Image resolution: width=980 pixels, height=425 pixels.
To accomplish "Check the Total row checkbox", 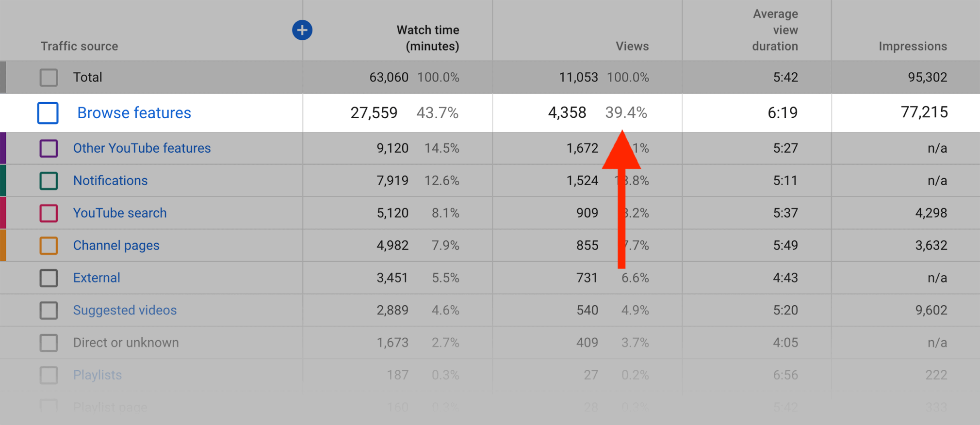I will (49, 77).
